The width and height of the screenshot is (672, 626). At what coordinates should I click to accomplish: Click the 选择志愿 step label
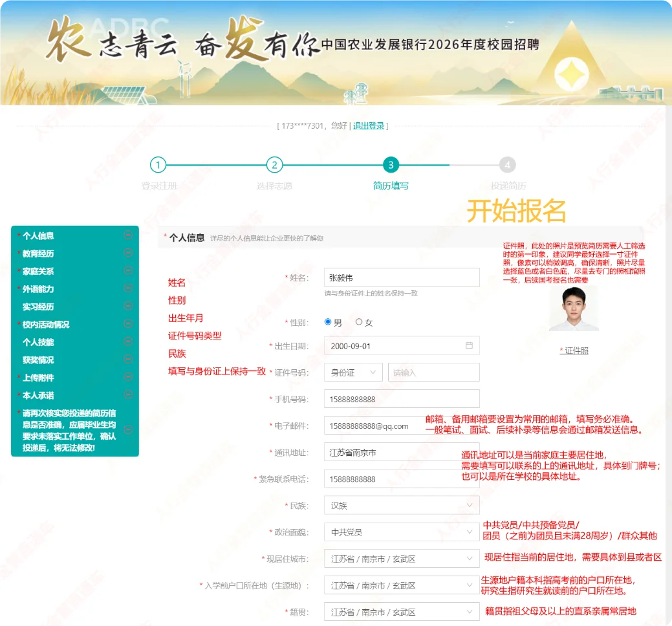point(274,186)
